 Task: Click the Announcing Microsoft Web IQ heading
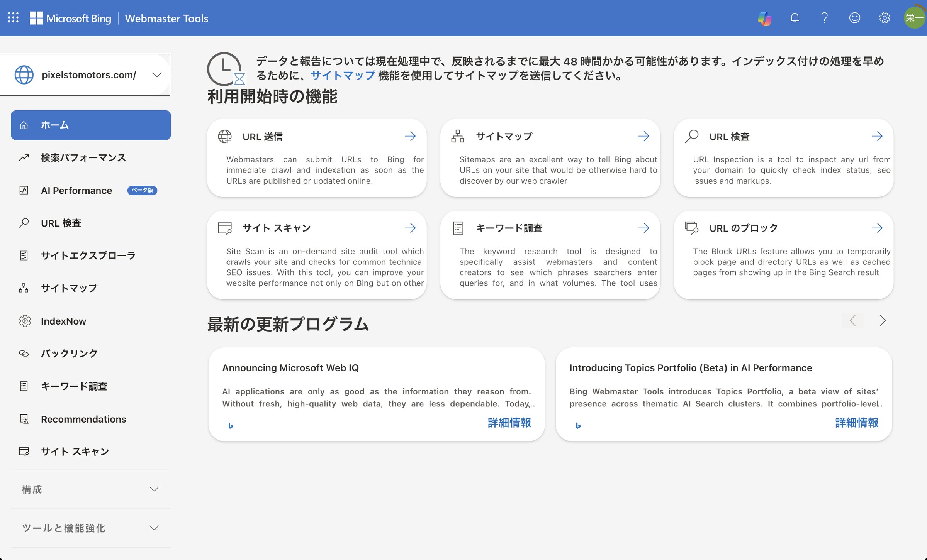(x=290, y=368)
